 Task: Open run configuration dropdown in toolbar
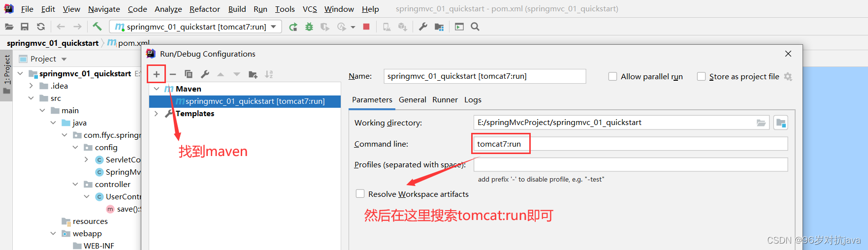pos(274,27)
